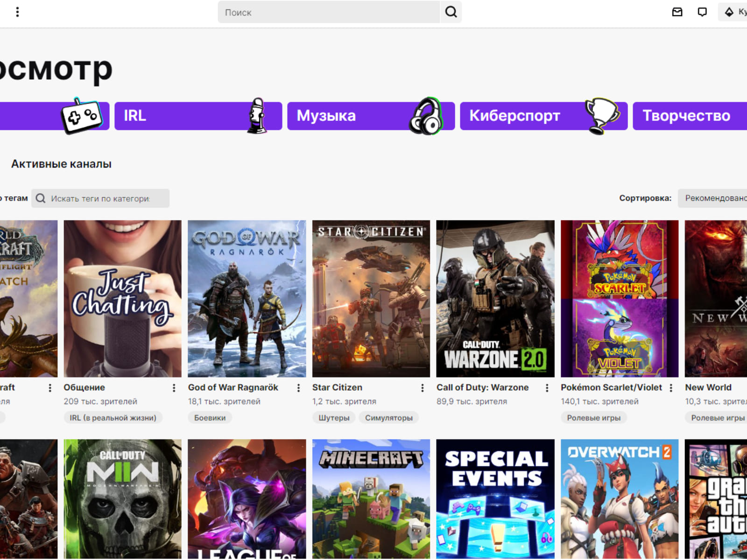Click the bits diamond icon
The height and width of the screenshot is (560, 747).
tap(729, 12)
